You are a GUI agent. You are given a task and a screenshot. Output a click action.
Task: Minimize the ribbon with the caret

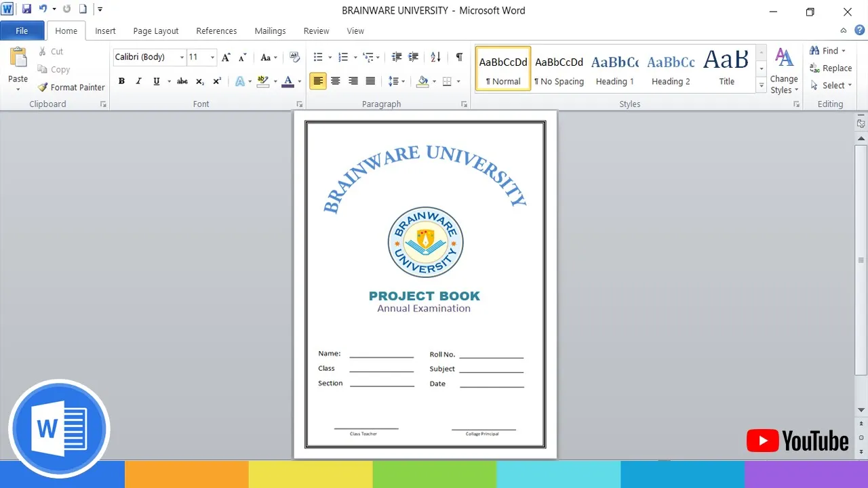point(844,30)
